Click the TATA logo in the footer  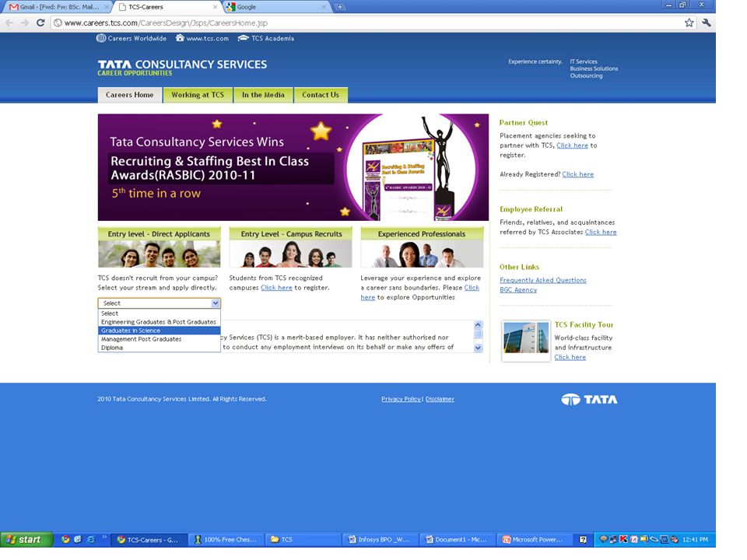589,400
